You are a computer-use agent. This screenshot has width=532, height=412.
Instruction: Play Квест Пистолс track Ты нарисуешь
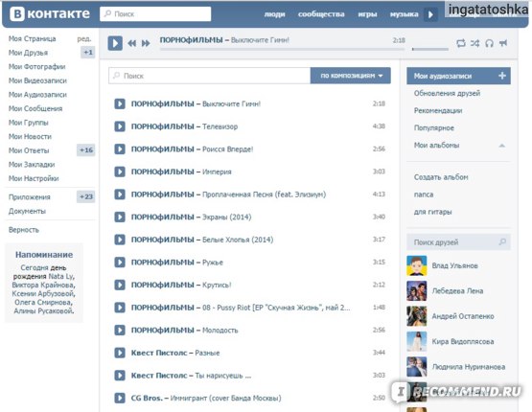tap(120, 376)
